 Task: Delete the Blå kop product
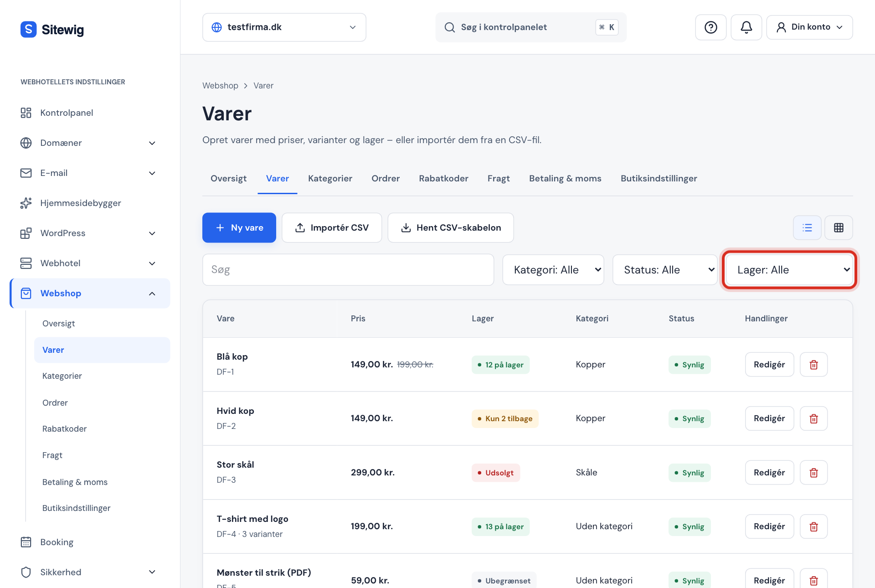coord(813,365)
